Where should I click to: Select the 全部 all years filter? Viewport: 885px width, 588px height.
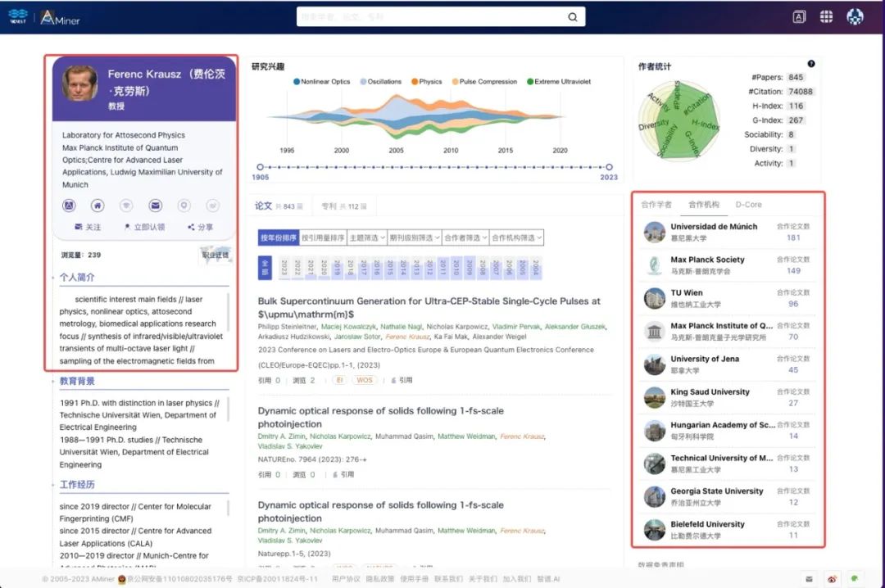[x=265, y=268]
